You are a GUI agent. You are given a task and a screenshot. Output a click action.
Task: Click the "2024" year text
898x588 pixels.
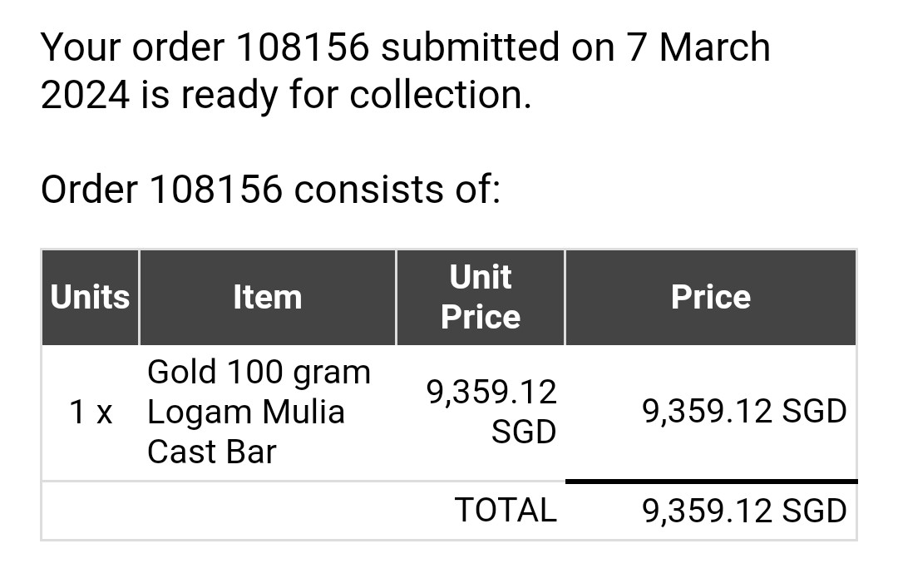pos(85,95)
